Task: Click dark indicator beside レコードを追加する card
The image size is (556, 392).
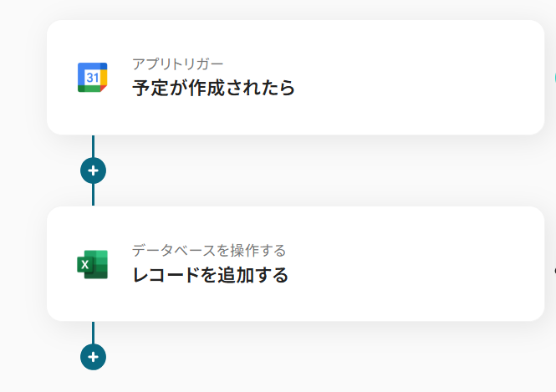Action: [x=554, y=271]
